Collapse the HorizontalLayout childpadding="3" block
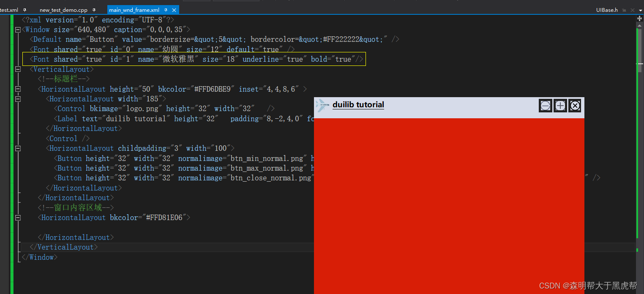The height and width of the screenshot is (294, 644). [18, 148]
